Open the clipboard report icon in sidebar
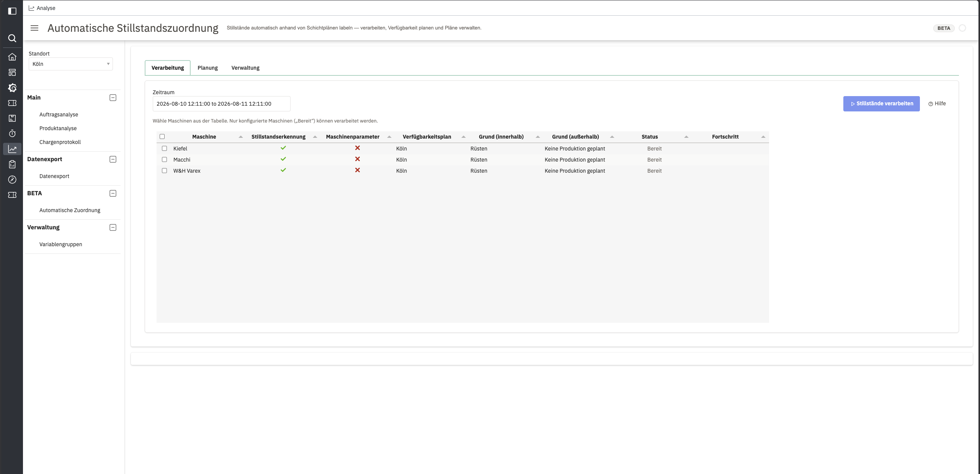This screenshot has height=474, width=980. point(12,164)
